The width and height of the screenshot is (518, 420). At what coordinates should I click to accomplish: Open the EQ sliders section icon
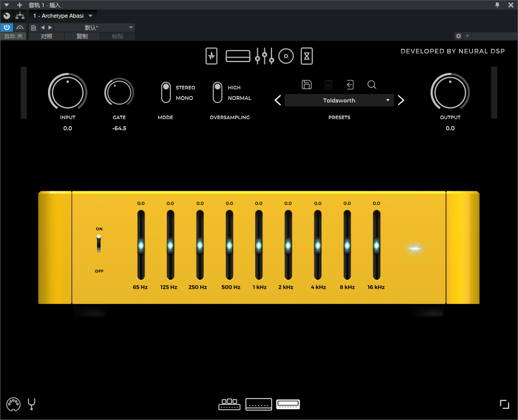[264, 56]
